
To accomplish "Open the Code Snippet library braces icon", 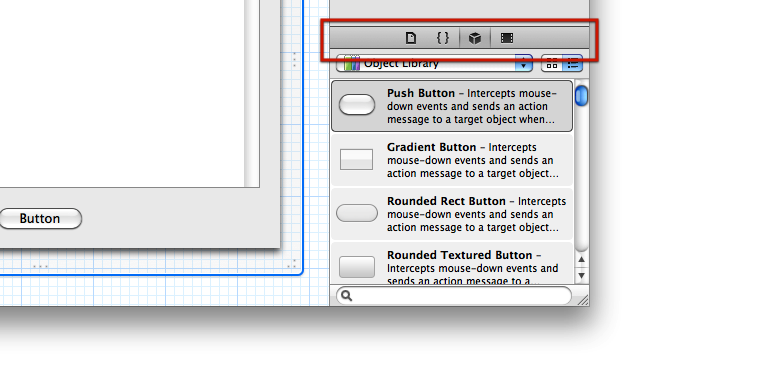I will [x=443, y=38].
